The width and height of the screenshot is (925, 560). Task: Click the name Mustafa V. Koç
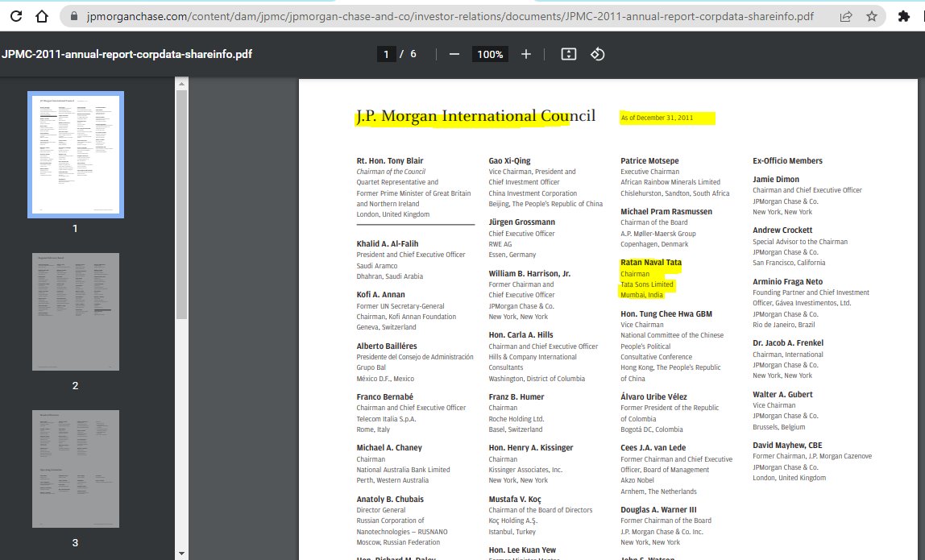(x=514, y=500)
